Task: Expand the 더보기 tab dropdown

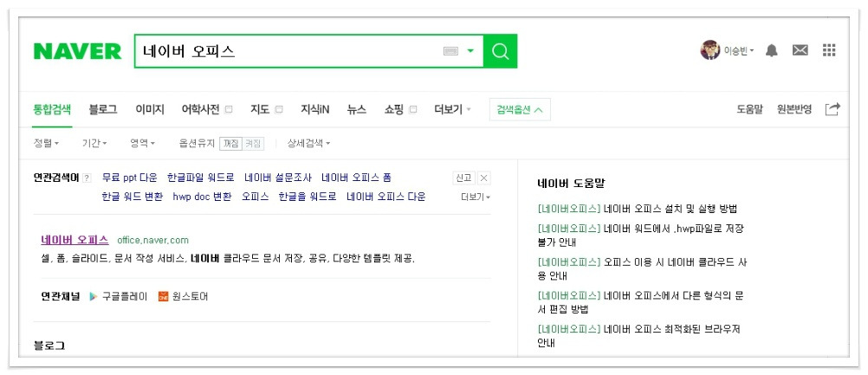Action: [452, 109]
